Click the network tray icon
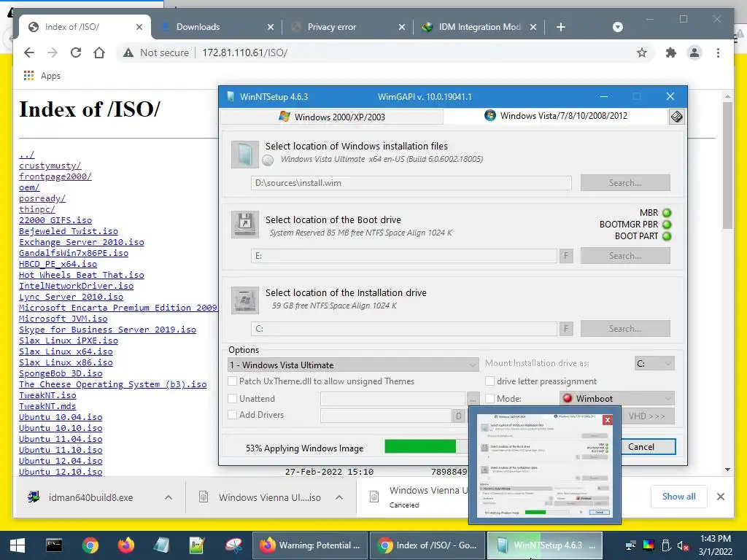This screenshot has width=747, height=560. (x=631, y=545)
